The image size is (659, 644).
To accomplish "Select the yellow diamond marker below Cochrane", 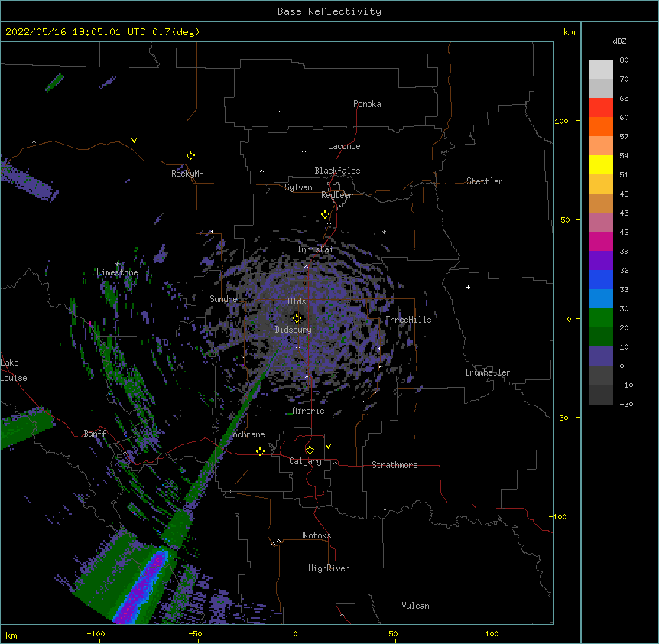I will tap(260, 451).
